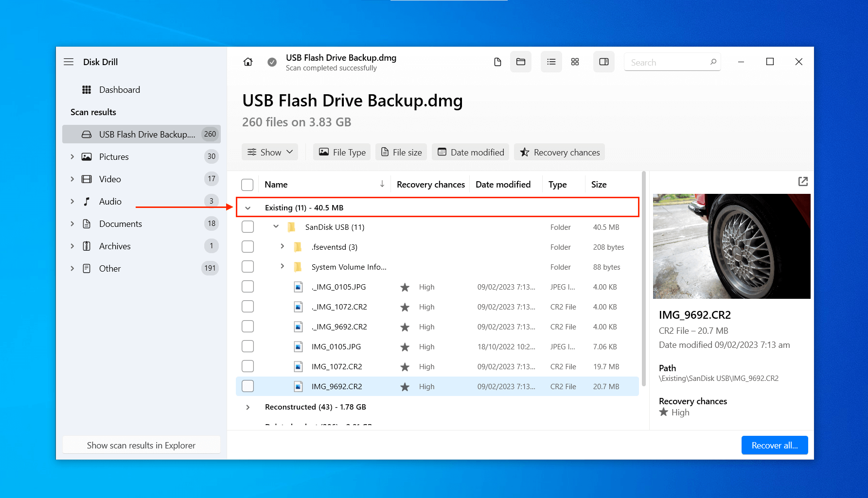Image resolution: width=868 pixels, height=498 pixels.
Task: Open the Dashboard from the sidebar
Action: coord(119,89)
